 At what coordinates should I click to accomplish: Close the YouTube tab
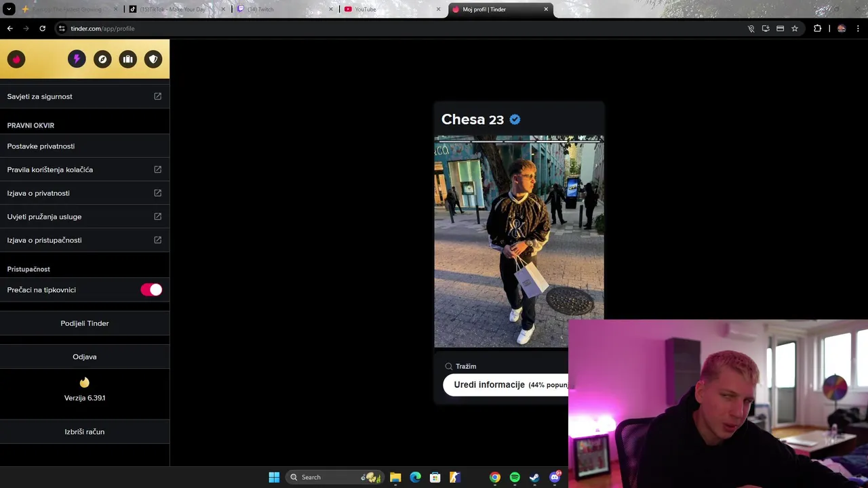[438, 9]
